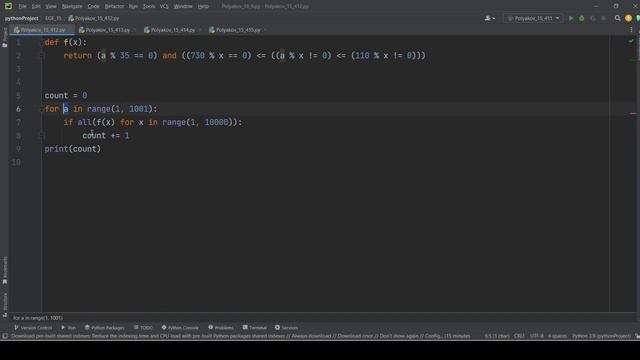This screenshot has width=640, height=360.
Task: Click line number 1 in the gutter
Action: [18, 42]
